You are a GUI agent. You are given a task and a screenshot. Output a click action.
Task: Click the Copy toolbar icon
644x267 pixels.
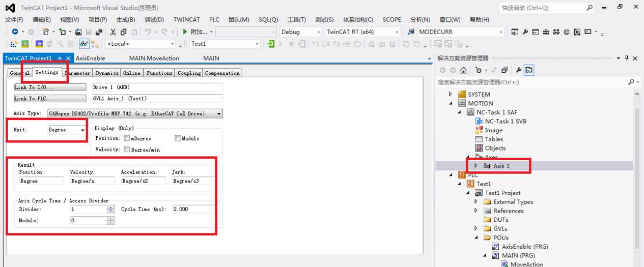123,32
